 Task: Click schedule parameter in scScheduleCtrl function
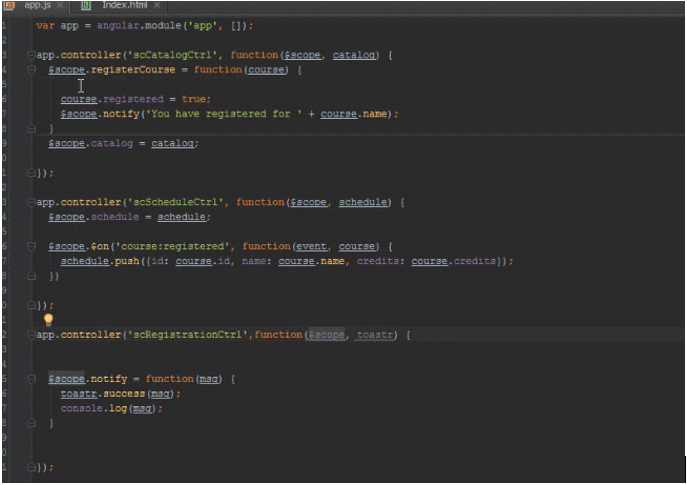363,202
